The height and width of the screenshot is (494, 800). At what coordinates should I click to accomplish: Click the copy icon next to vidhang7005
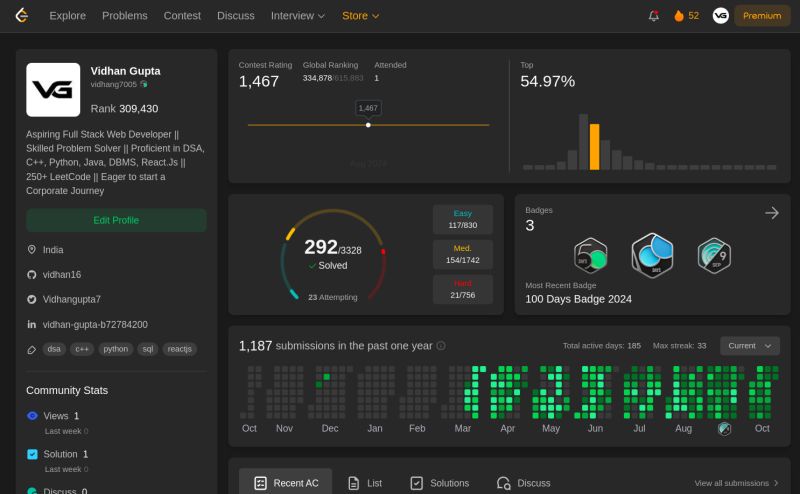click(144, 84)
